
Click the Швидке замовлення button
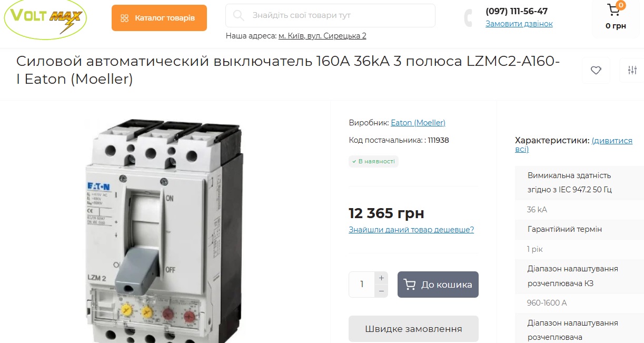point(413,329)
